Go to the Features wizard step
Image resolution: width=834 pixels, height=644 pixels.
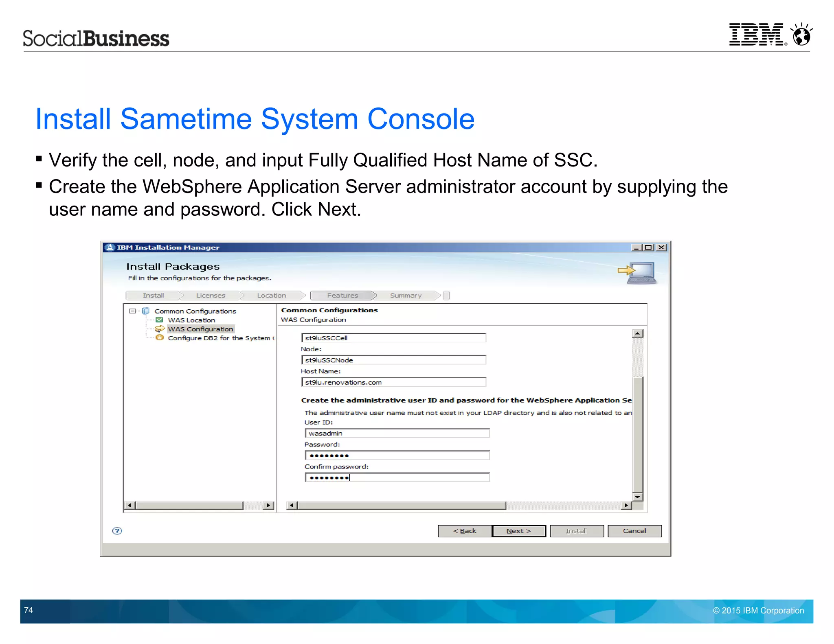point(342,296)
